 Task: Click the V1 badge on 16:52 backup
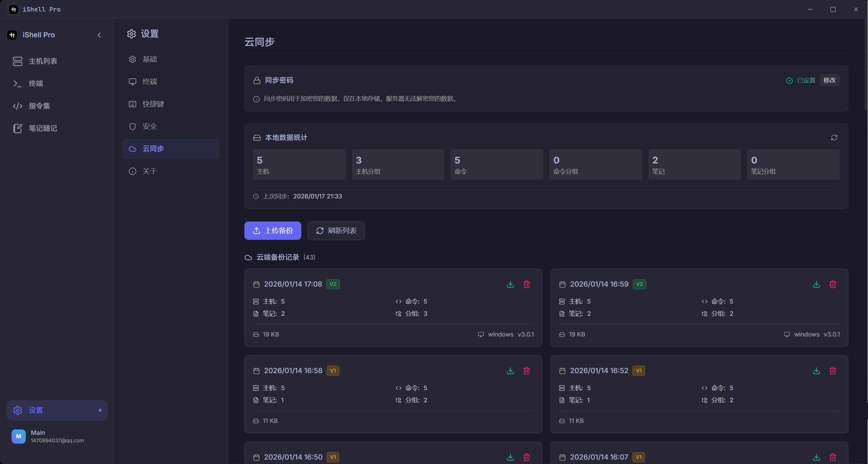click(639, 371)
